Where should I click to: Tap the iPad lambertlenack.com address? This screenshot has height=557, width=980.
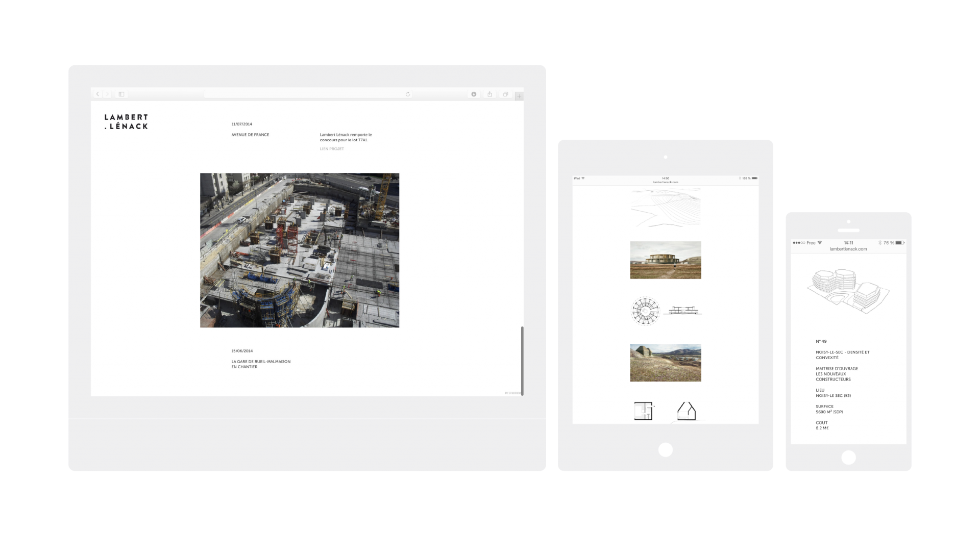[x=666, y=182]
